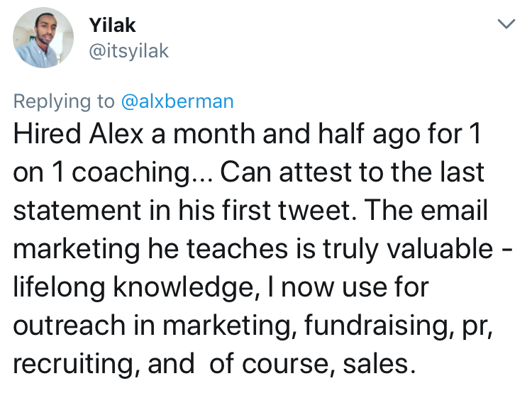Open the Yilak display name profile link
Image resolution: width=532 pixels, height=398 pixels.
point(112,26)
